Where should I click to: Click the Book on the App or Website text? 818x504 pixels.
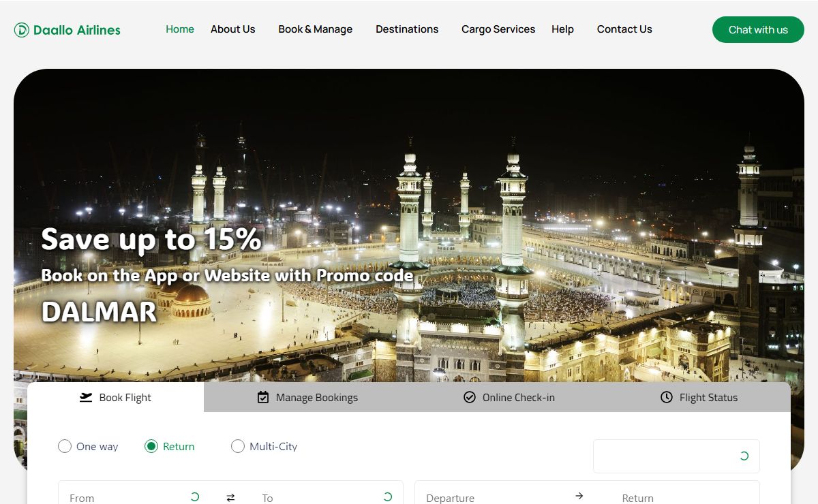coord(228,275)
